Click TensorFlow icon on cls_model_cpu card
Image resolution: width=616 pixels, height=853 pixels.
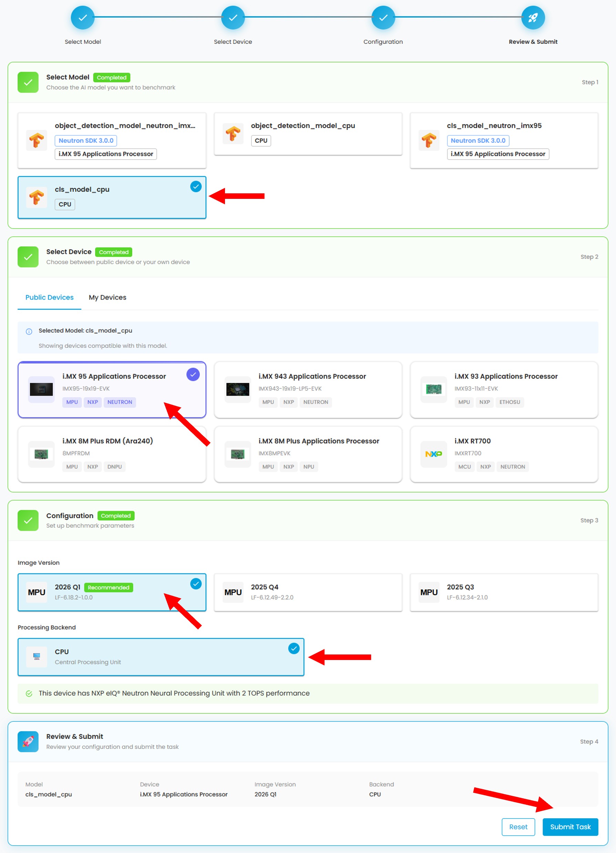point(37,197)
